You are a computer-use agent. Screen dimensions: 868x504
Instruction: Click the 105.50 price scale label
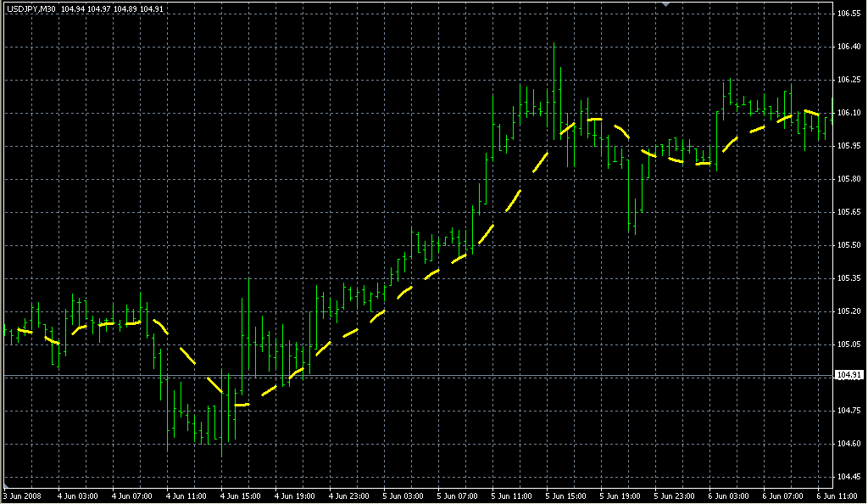coord(849,245)
